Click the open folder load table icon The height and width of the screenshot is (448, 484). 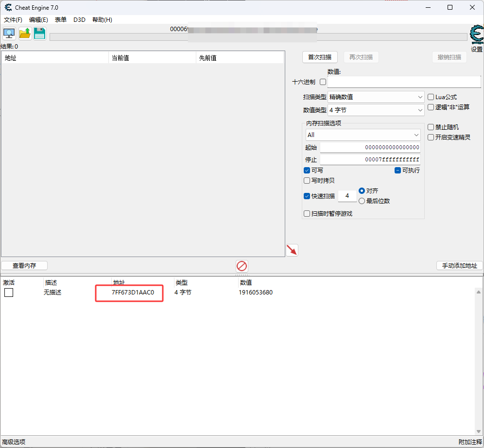click(25, 34)
